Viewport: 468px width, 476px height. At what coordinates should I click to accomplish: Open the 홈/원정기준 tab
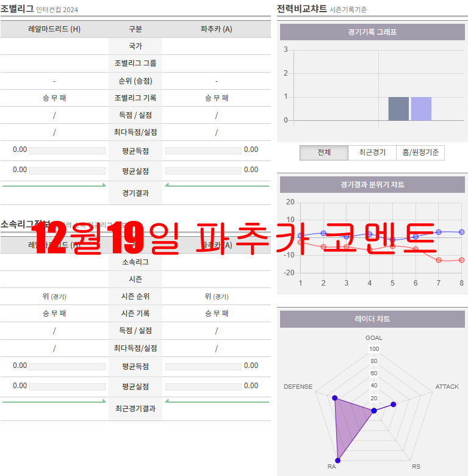[x=420, y=153]
